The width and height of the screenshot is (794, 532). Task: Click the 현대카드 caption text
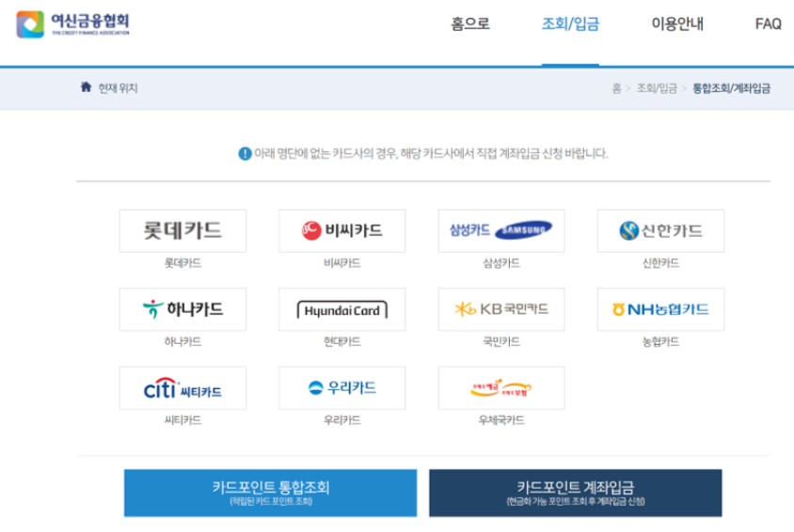pyautogui.click(x=341, y=342)
